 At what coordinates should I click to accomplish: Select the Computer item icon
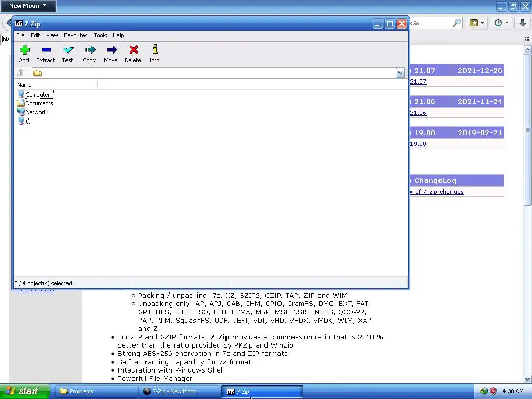[21, 95]
